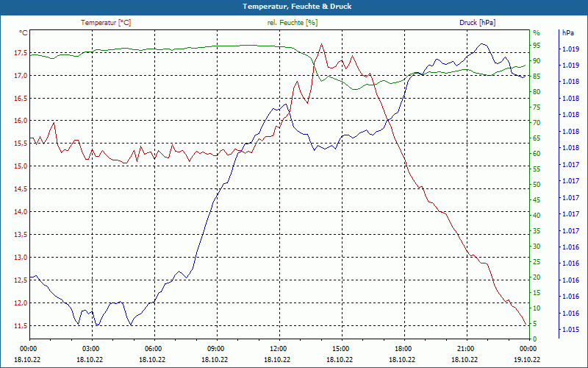The height and width of the screenshot is (368, 588).
Task: Click the 55 value on humidity axis
Action: (537, 169)
